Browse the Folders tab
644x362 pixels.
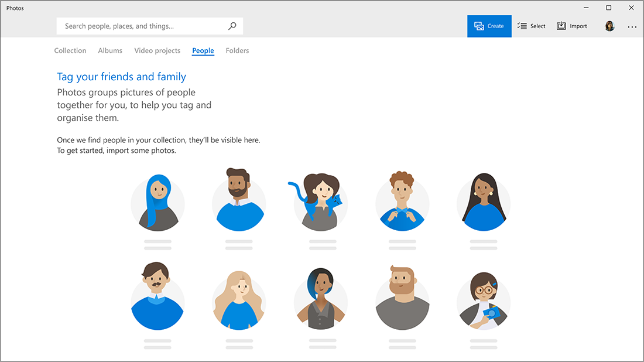pos(237,50)
